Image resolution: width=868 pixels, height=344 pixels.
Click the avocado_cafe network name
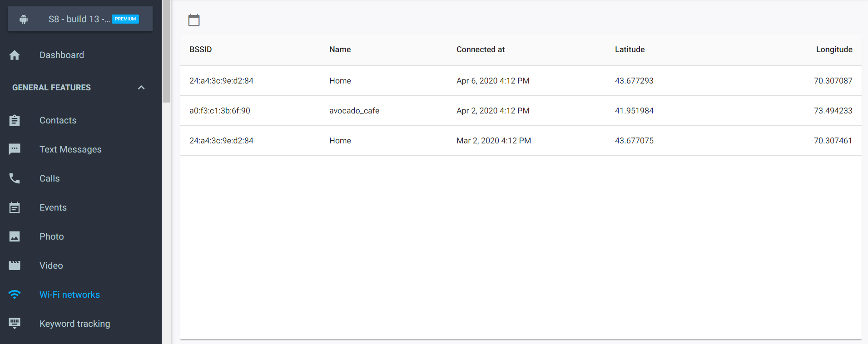click(x=354, y=111)
